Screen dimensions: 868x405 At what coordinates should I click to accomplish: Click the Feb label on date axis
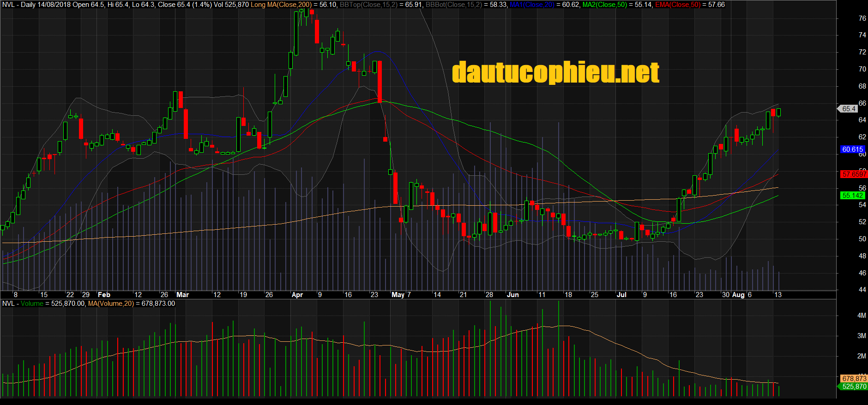[104, 295]
